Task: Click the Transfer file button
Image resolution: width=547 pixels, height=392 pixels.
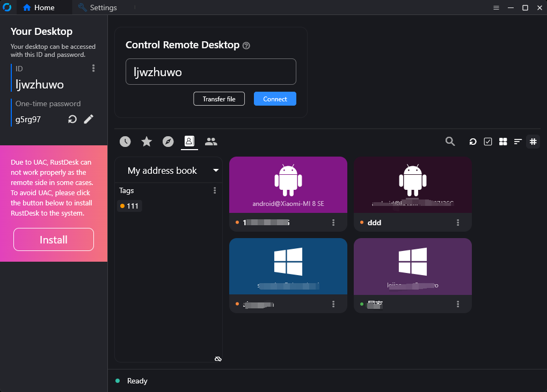Action: 219,99
